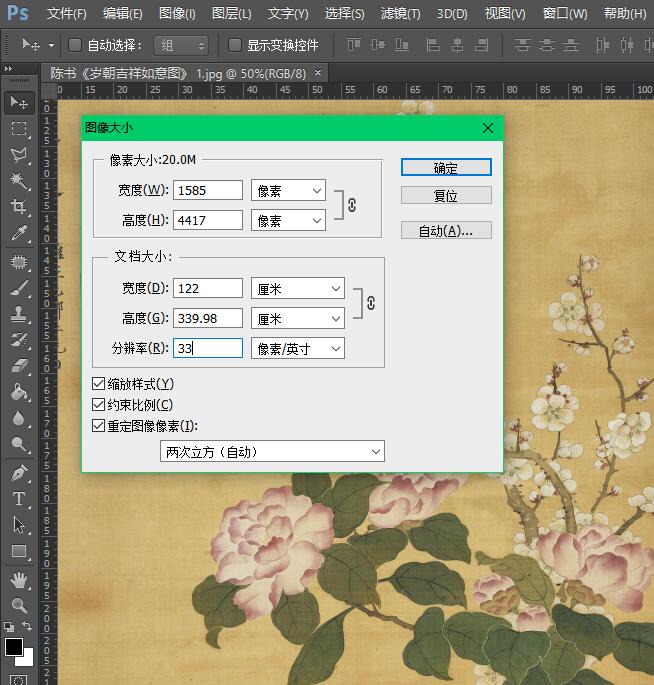The width and height of the screenshot is (654, 685).
Task: Open the 滤镜(T) menu
Action: click(400, 14)
